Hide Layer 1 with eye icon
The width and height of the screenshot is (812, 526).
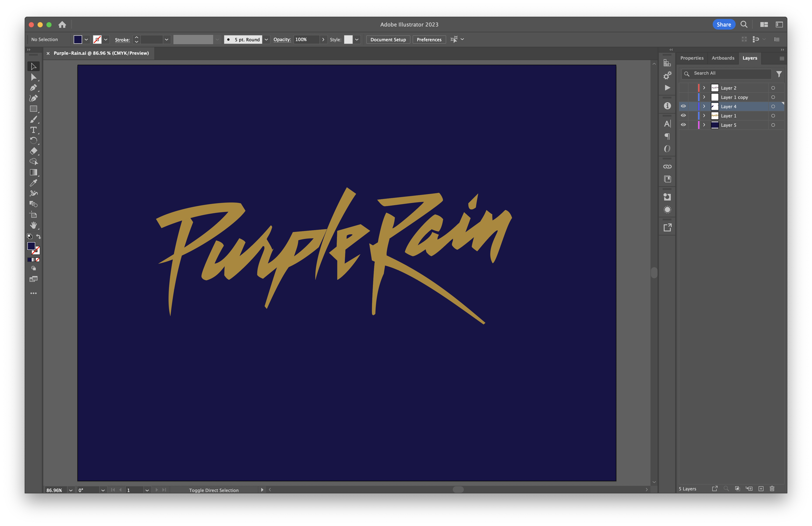pyautogui.click(x=683, y=115)
